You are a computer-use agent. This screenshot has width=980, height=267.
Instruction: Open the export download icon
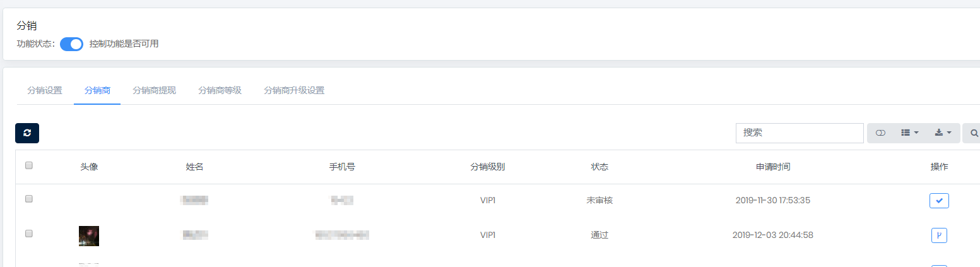click(938, 133)
